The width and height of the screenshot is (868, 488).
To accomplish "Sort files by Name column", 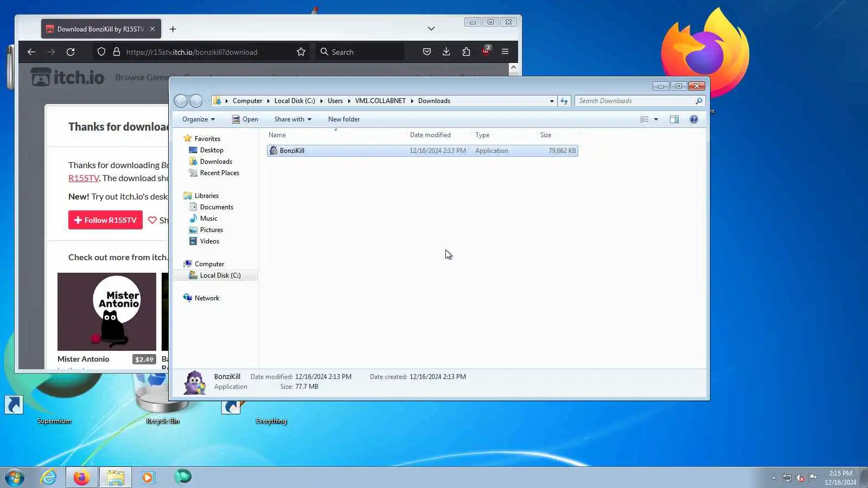I will point(336,135).
